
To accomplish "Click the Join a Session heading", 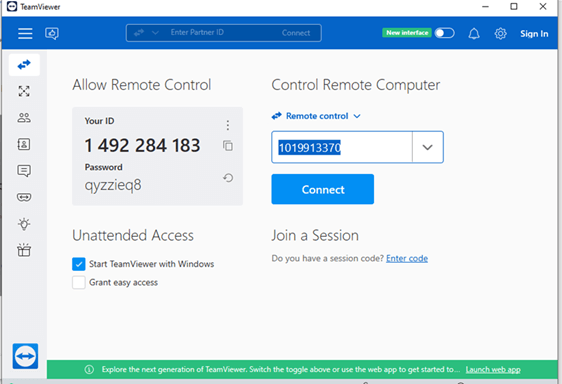I will coord(315,236).
